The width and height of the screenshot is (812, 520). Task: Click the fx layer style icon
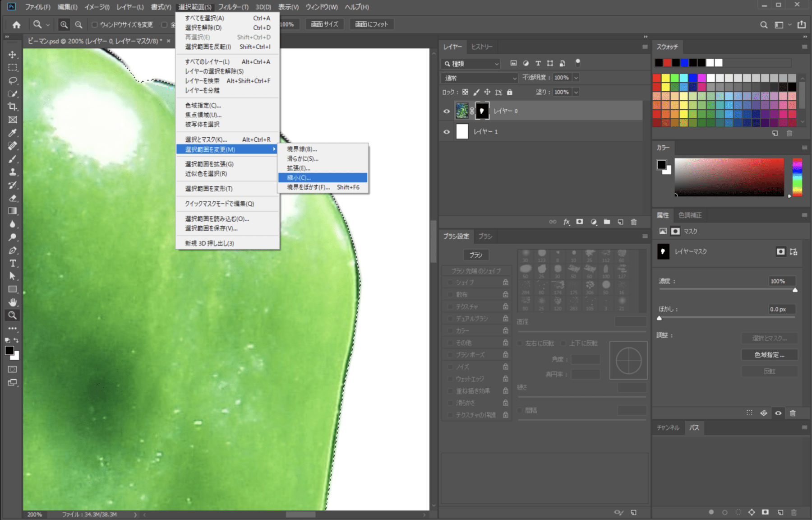click(567, 222)
